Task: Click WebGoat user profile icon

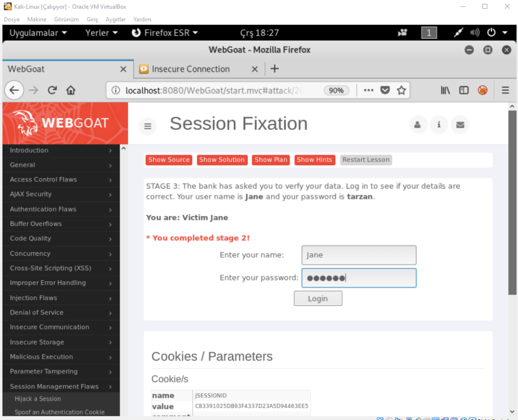Action: pyautogui.click(x=417, y=125)
